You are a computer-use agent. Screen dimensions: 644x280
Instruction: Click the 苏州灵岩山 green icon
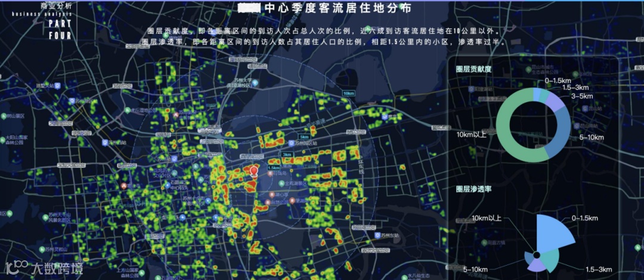pos(42,249)
